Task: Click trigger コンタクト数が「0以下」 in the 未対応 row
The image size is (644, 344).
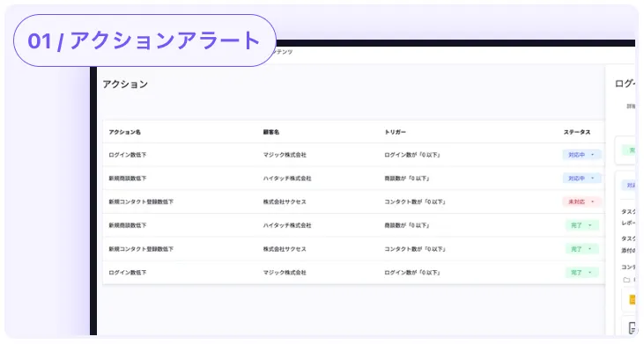Action: coord(415,201)
